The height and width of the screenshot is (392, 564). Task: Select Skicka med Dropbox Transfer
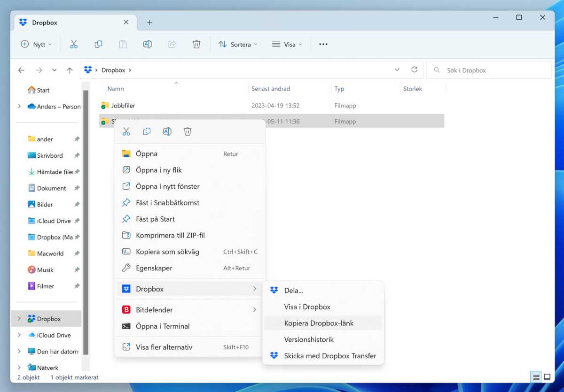[323, 356]
